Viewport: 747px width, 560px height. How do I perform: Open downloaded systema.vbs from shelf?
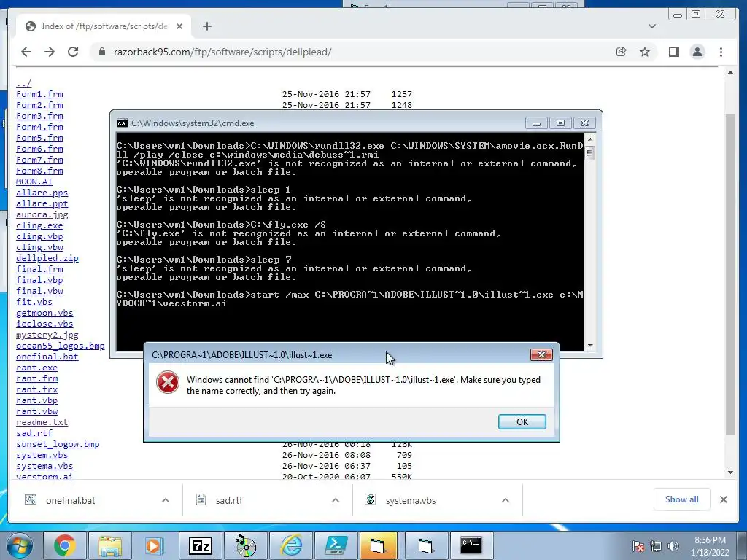[411, 500]
